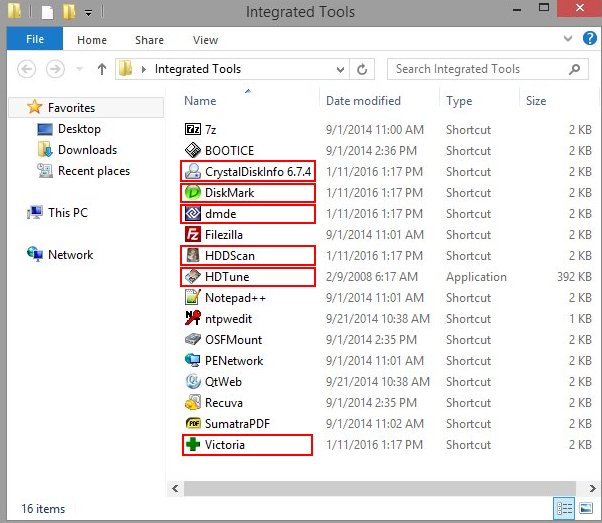Open the Quick Access Toolbar customize dropdown
Viewport: 602px width, 523px height.
[88, 13]
